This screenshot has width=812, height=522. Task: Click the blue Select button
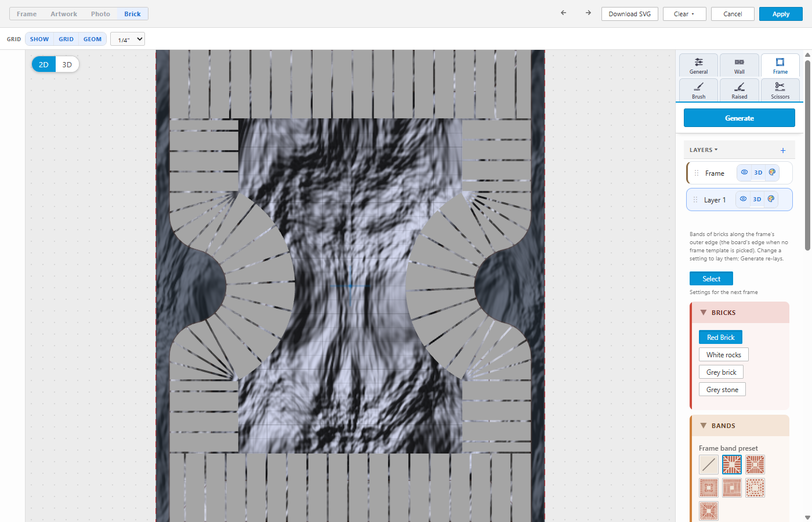click(x=711, y=278)
